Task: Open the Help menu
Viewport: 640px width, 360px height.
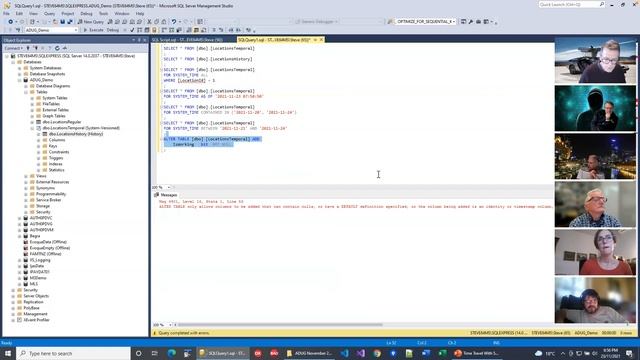Action: 140,13
